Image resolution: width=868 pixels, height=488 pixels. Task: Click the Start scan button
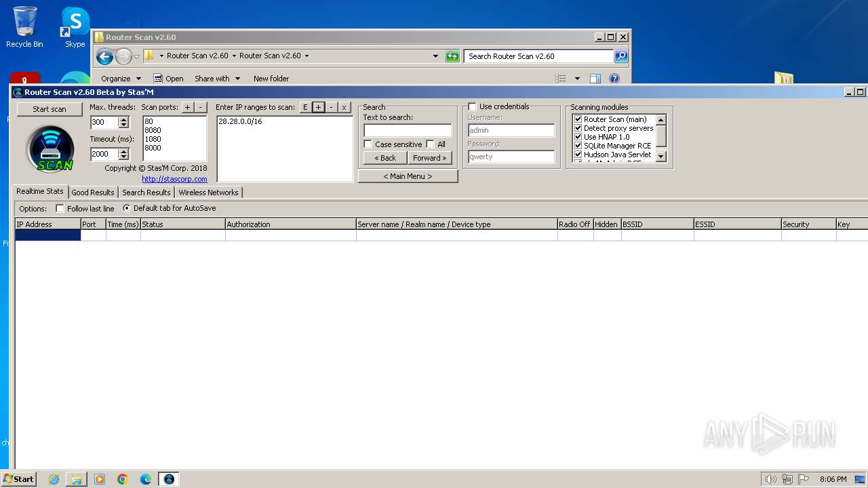click(50, 108)
